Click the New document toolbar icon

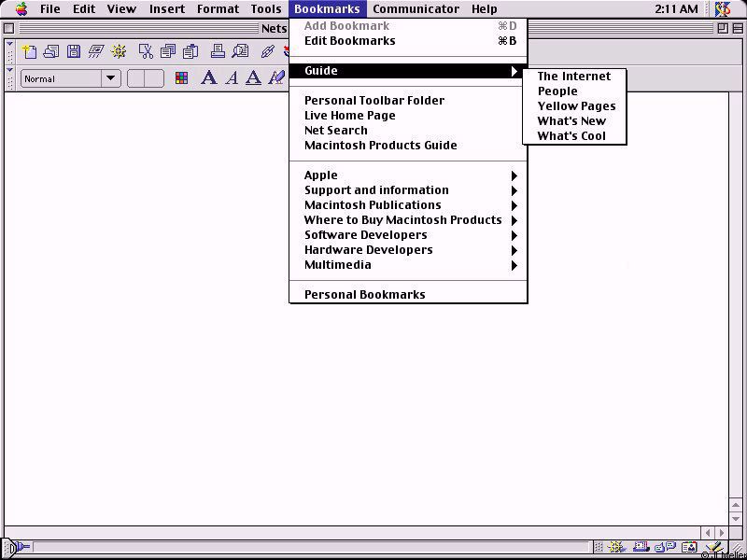[30, 51]
